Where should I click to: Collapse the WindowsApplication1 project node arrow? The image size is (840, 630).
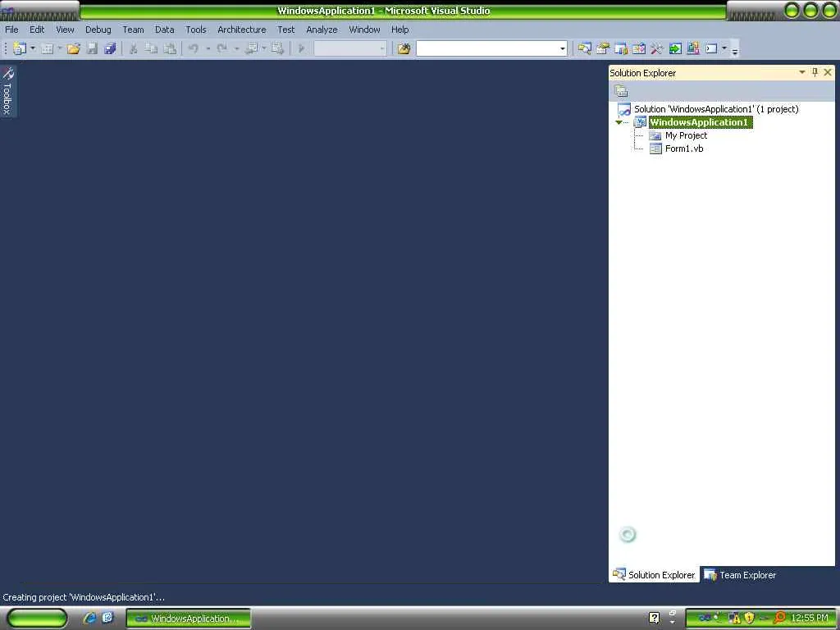point(619,123)
